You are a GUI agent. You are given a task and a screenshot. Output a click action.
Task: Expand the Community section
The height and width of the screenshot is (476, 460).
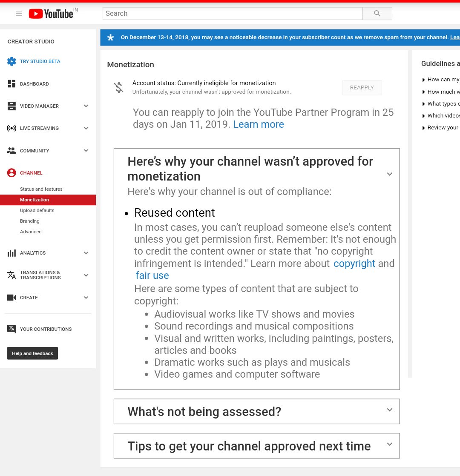[86, 151]
